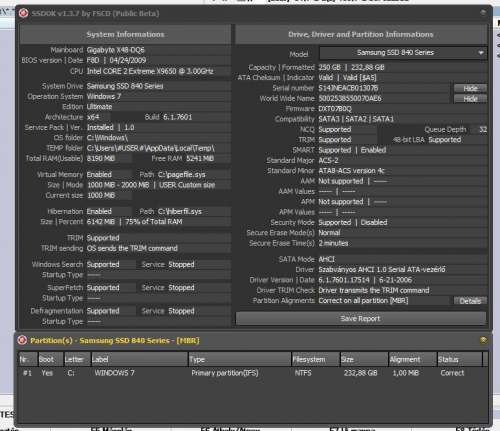Click the TEMP folder path value
500x431 pixels.
[x=150, y=148]
